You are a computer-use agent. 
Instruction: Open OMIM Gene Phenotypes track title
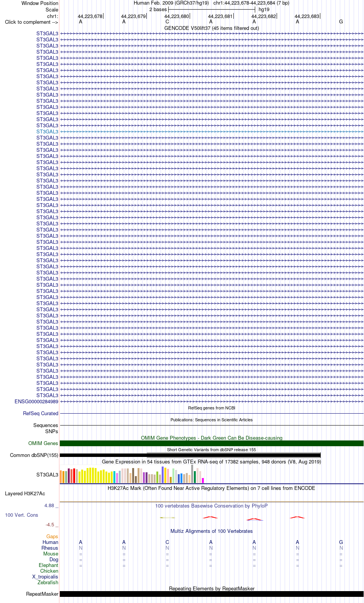point(212,438)
